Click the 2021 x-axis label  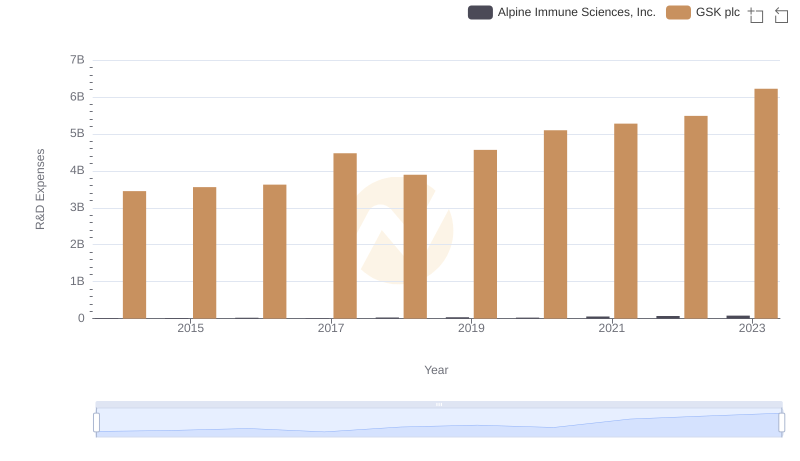611,328
